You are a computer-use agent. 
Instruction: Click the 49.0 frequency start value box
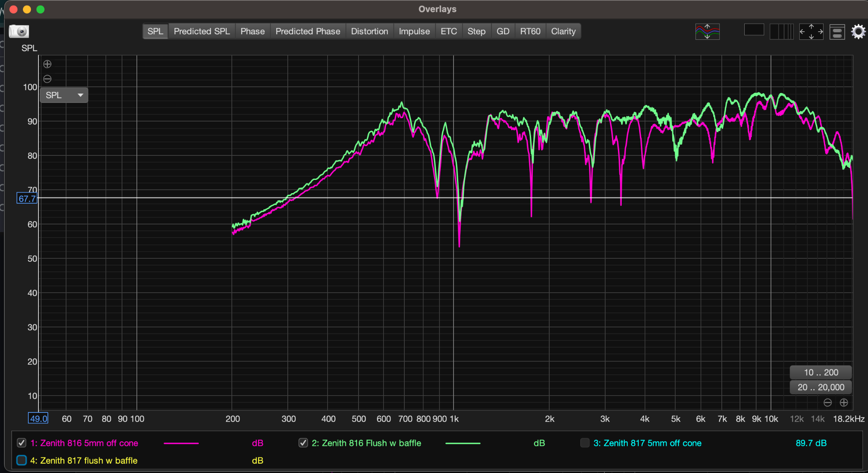click(38, 418)
